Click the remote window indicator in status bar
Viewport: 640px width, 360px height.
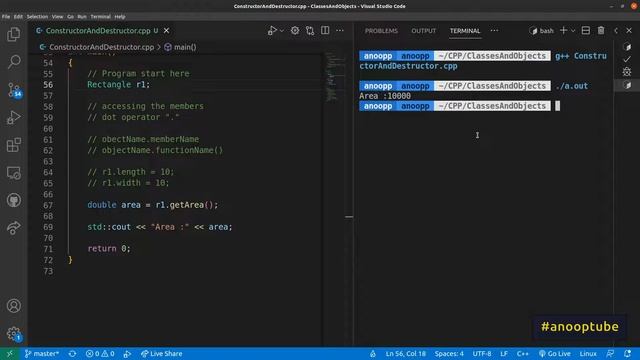click(x=9, y=354)
